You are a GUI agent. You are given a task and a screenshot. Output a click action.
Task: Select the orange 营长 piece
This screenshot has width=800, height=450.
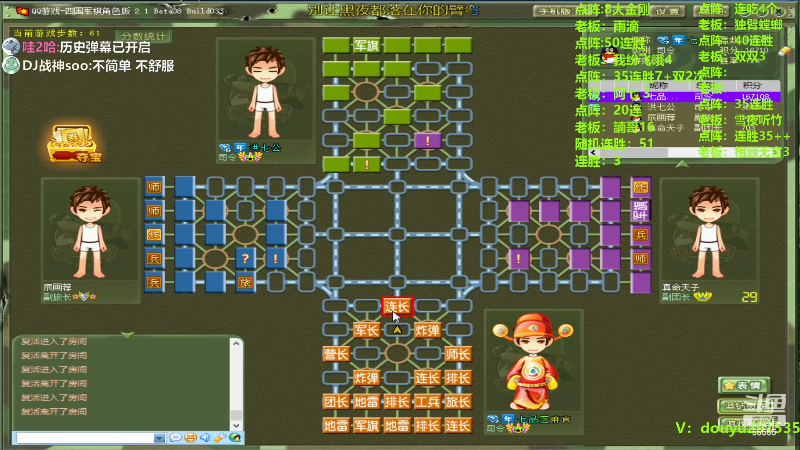coord(336,354)
